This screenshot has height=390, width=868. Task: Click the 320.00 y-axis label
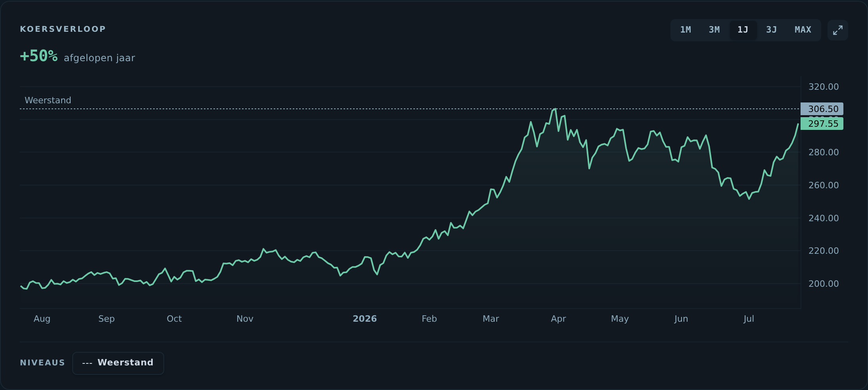[x=824, y=87]
